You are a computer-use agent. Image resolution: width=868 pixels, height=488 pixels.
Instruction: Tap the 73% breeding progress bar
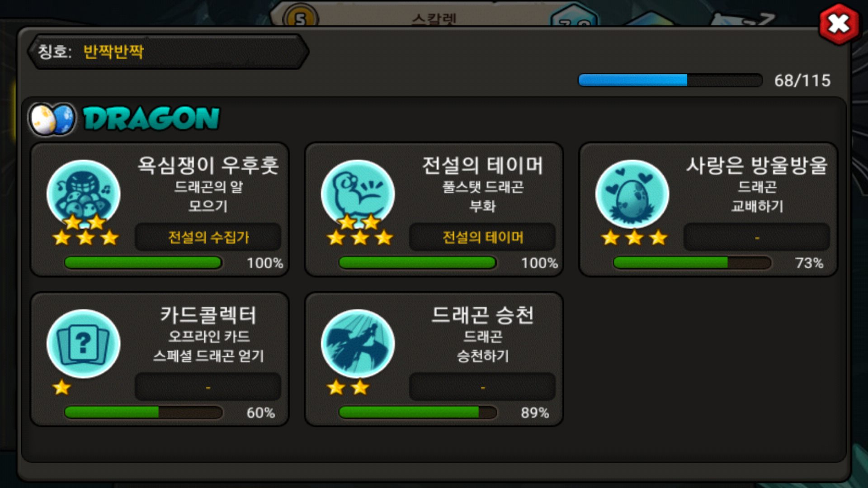click(692, 263)
